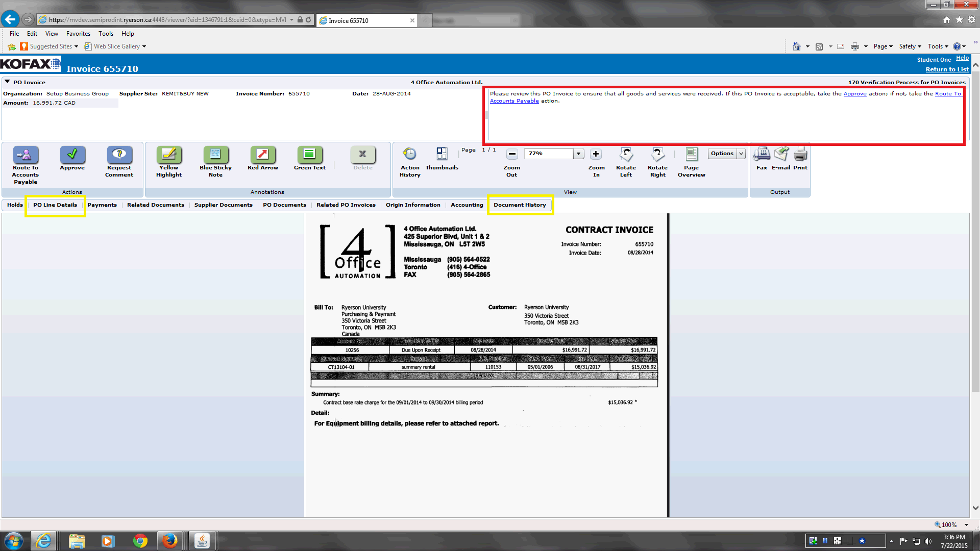The width and height of the screenshot is (980, 551).
Task: Open the Request Comment action
Action: [x=119, y=154]
